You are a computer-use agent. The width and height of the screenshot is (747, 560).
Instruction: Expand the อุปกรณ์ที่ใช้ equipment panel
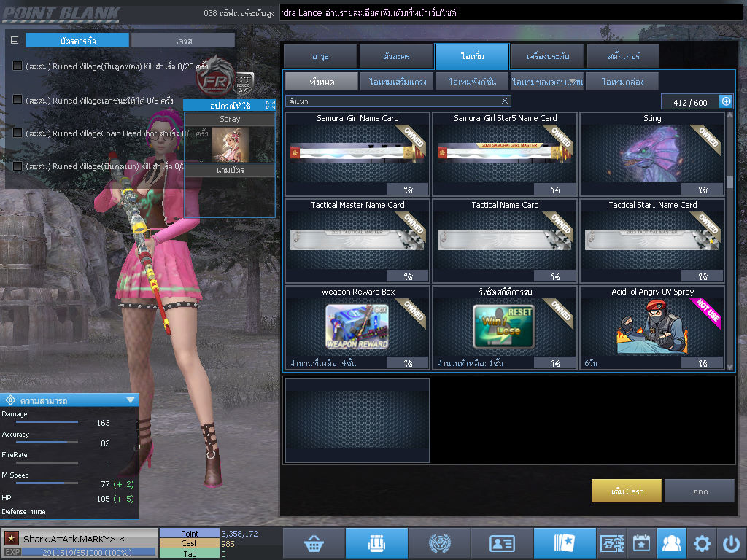coord(270,105)
